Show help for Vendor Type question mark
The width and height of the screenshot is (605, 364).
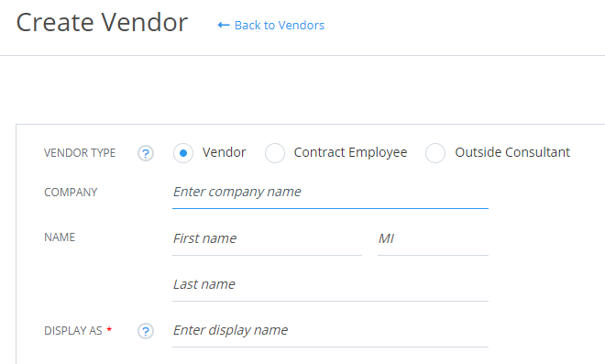click(146, 153)
